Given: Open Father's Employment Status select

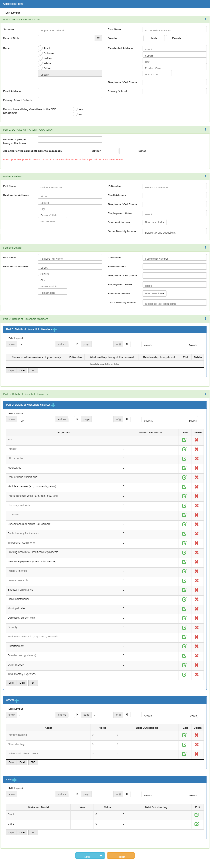Looking at the screenshot, I should (175, 284).
